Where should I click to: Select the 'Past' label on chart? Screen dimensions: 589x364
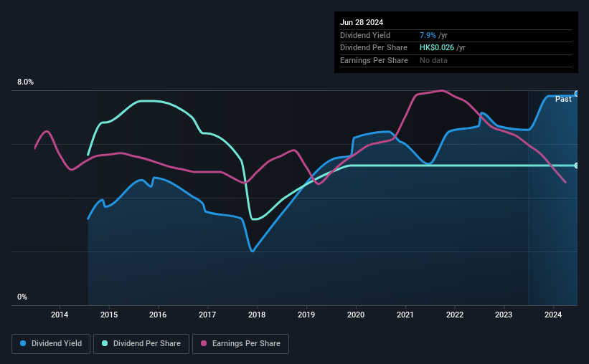pos(563,99)
